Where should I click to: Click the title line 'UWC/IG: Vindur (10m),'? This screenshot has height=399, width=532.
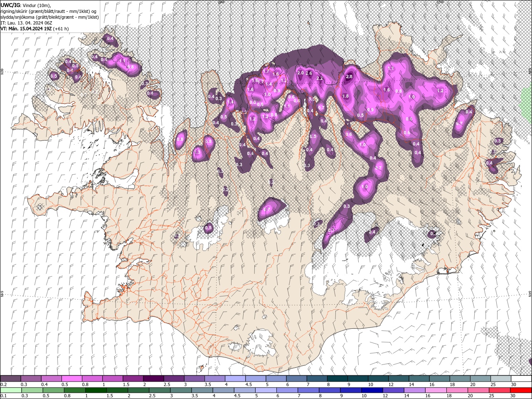pyautogui.click(x=25, y=5)
